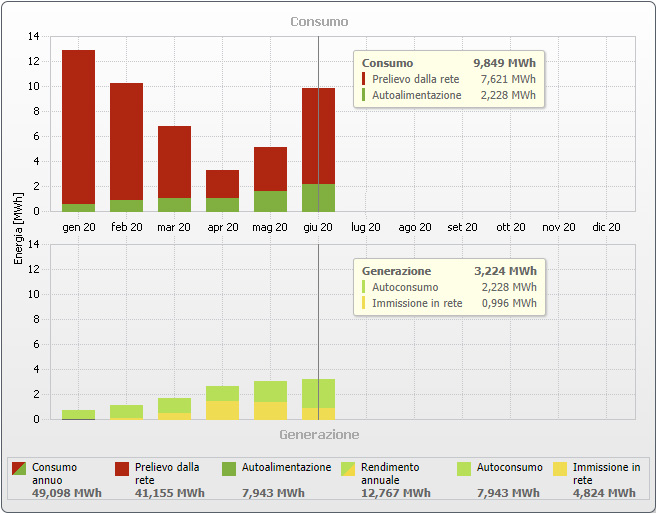Click the ott 20 axis label
The height and width of the screenshot is (513, 656).
coord(511,227)
